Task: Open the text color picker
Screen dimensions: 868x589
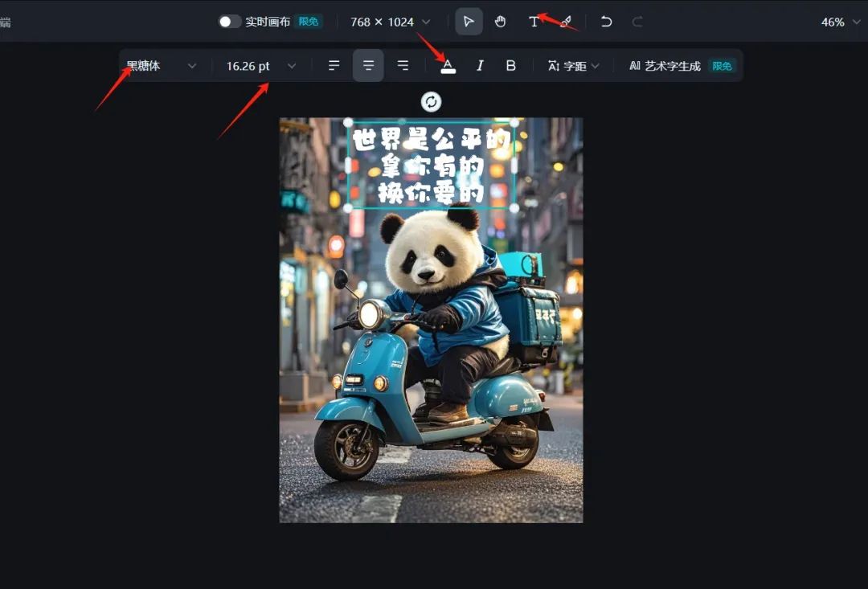Action: pyautogui.click(x=448, y=66)
